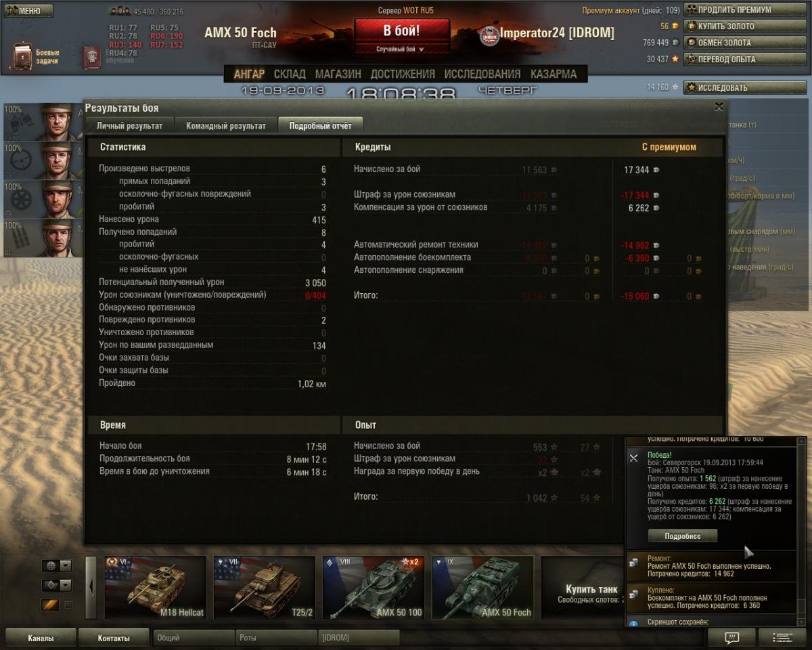812x650 pixels.
Task: Click the red В бой! button
Action: point(402,31)
